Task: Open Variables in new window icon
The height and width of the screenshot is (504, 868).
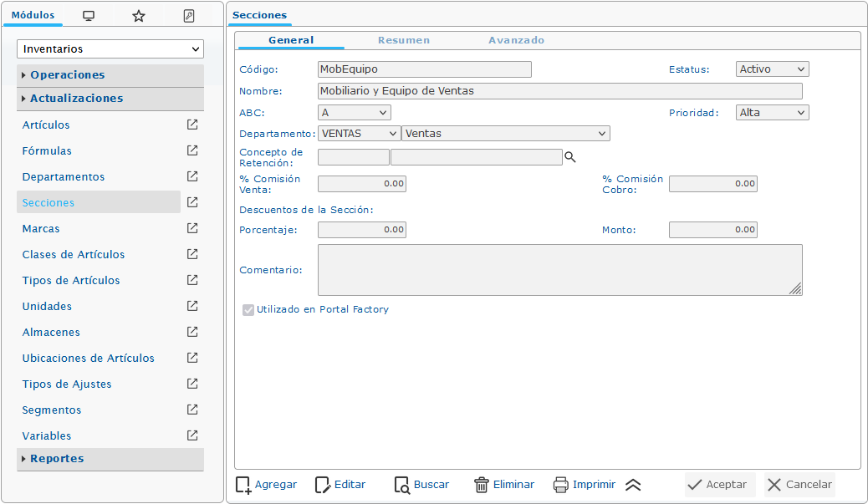Action: pos(192,435)
